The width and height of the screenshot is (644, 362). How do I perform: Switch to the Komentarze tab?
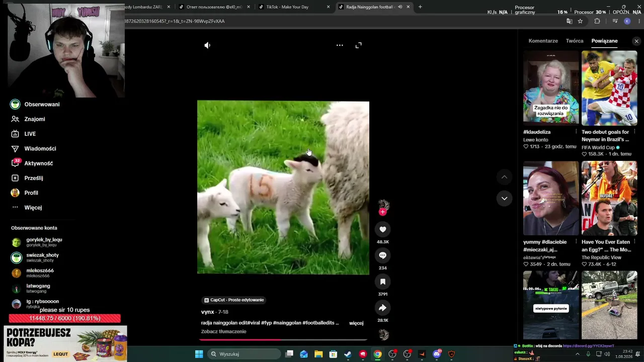[x=543, y=41]
